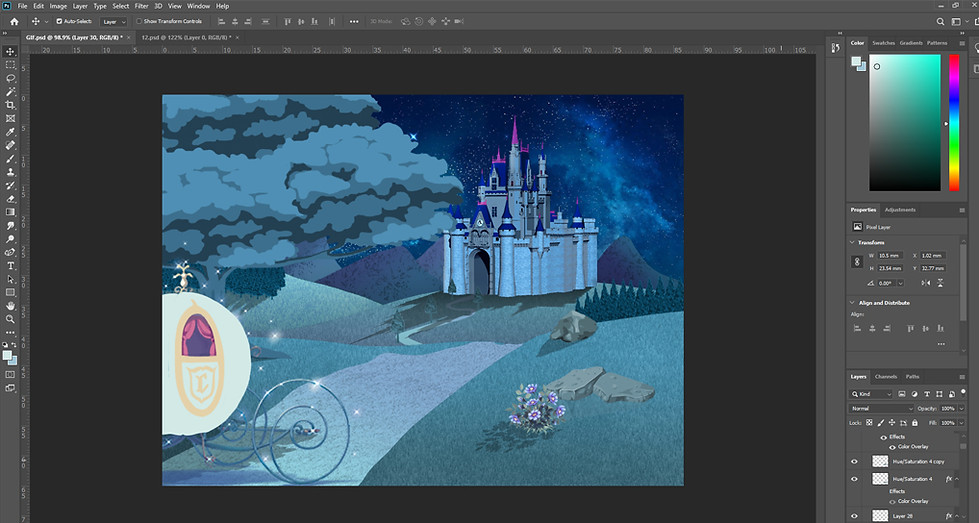Viewport: 979px width, 523px height.
Task: Open the Search magnifier icon at top right
Action: [940, 21]
